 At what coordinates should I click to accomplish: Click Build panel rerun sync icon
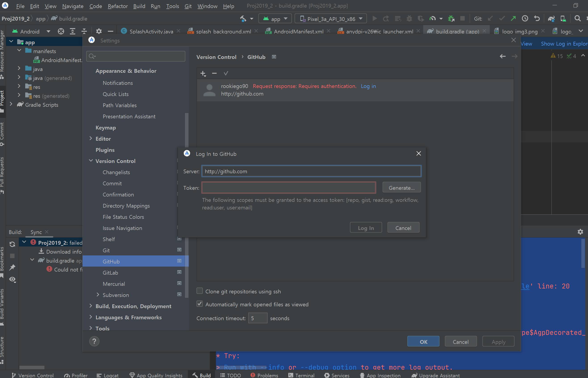point(12,244)
